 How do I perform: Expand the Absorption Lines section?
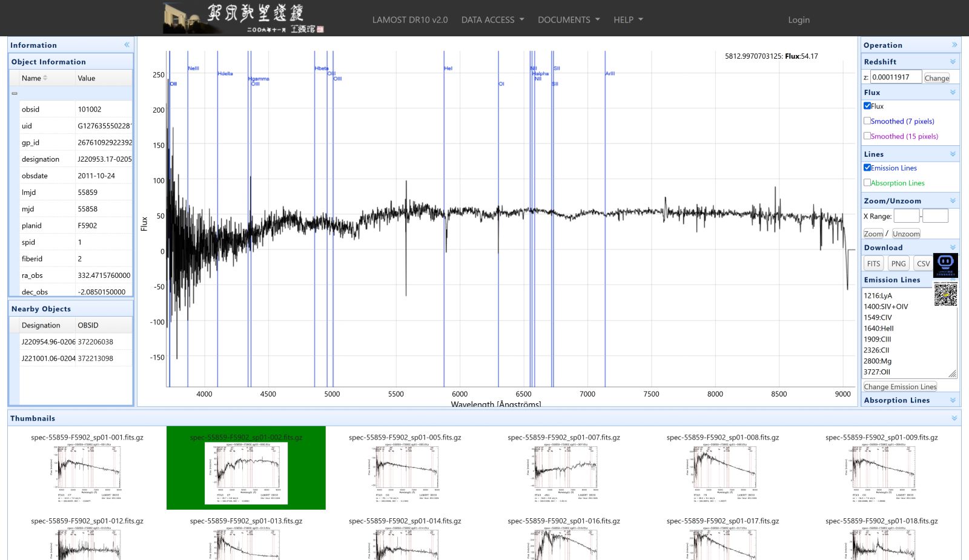click(x=953, y=400)
